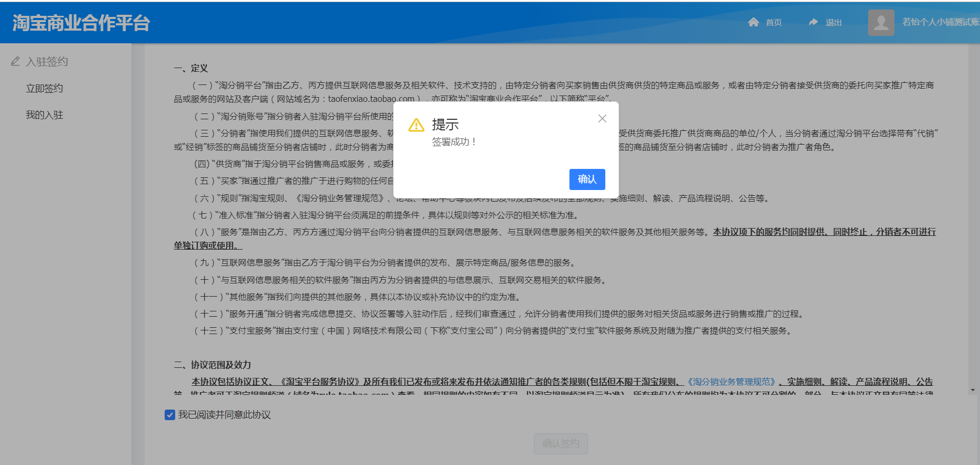This screenshot has height=465, width=980.
Task: Click clause （九）"互联网信息服务" text line
Action: [385, 262]
